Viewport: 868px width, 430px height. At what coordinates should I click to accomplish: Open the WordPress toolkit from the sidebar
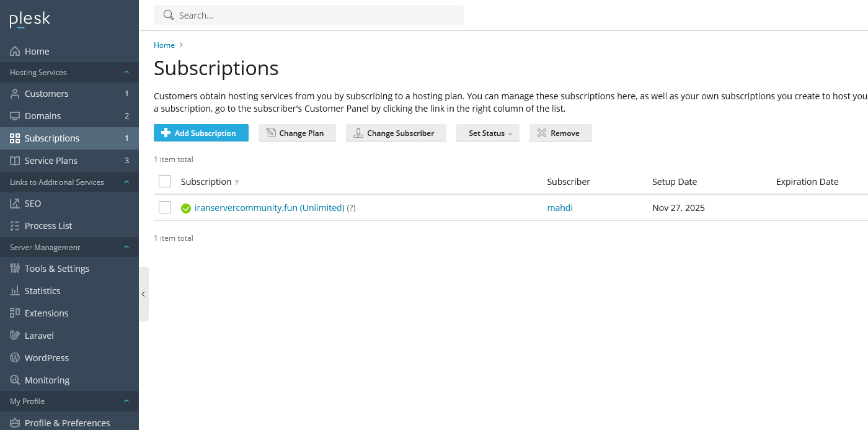click(15, 357)
